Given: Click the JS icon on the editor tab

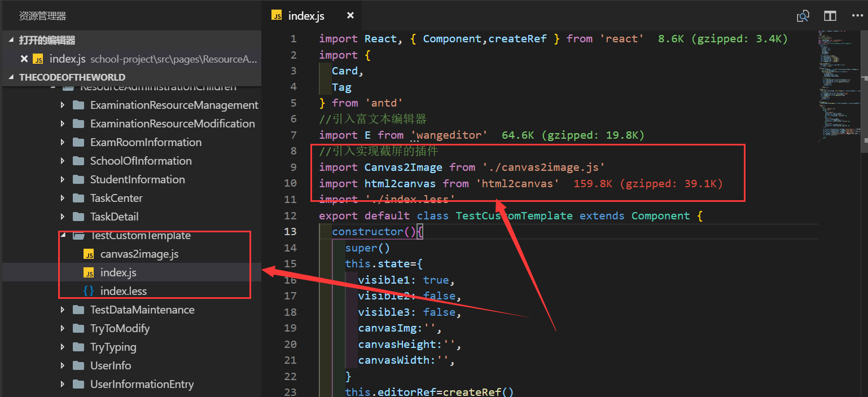Looking at the screenshot, I should [277, 16].
